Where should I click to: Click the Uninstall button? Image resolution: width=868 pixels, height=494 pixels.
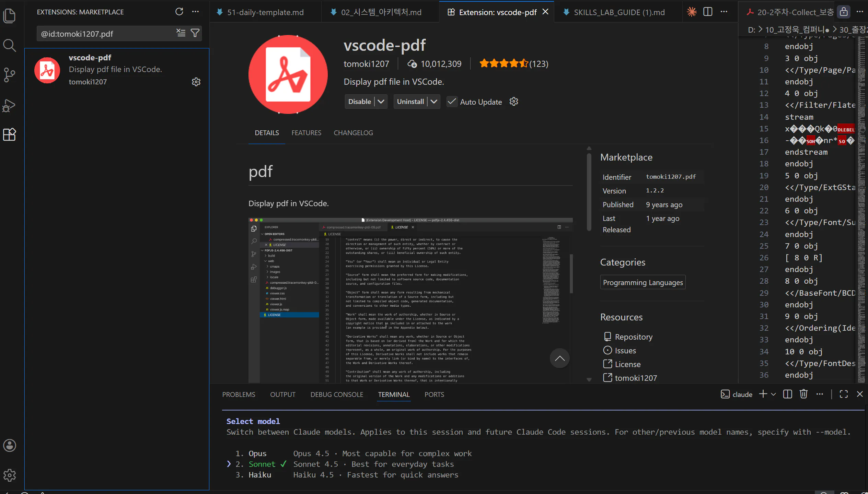(x=410, y=102)
